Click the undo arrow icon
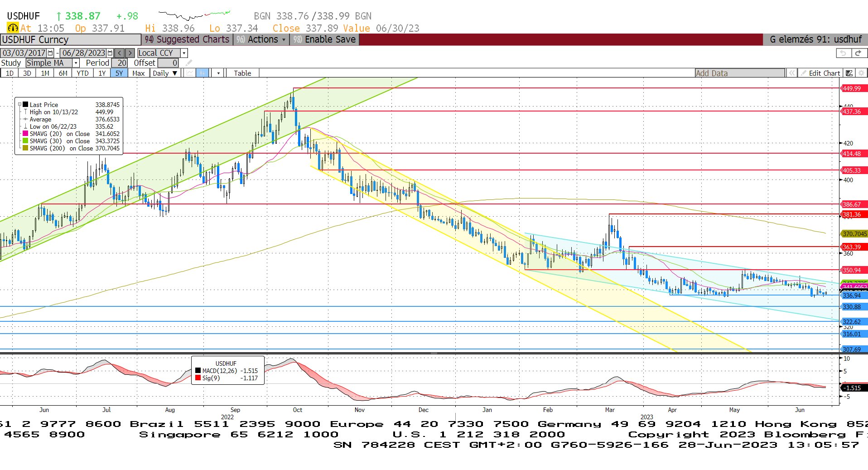 (843, 53)
